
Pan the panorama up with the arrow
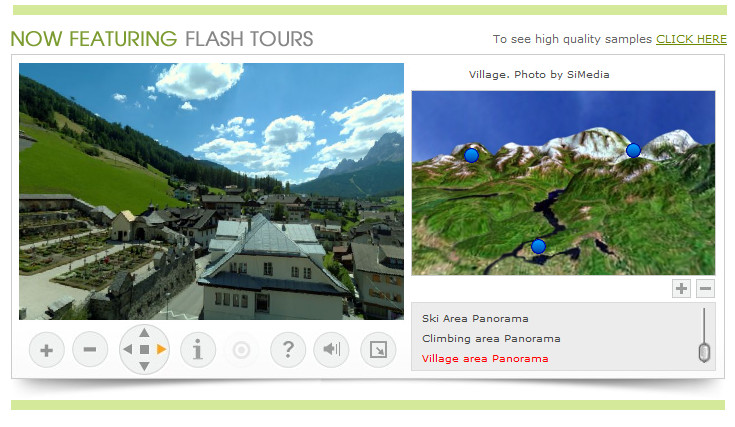click(144, 332)
